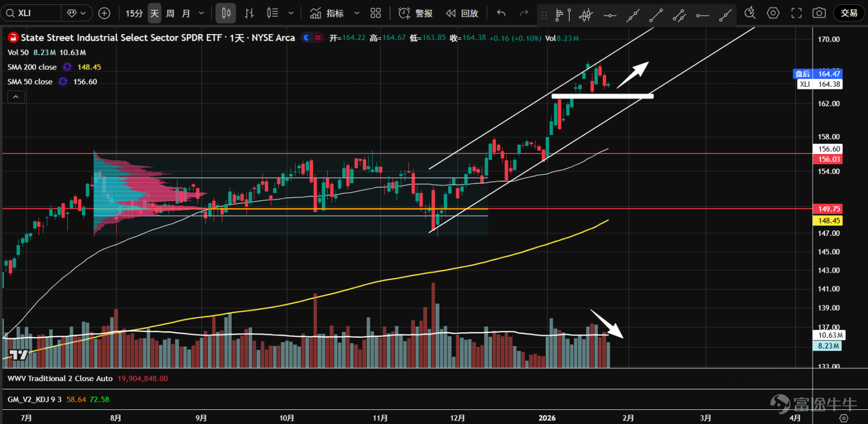Open the 指标 indicators menu

pyautogui.click(x=327, y=13)
